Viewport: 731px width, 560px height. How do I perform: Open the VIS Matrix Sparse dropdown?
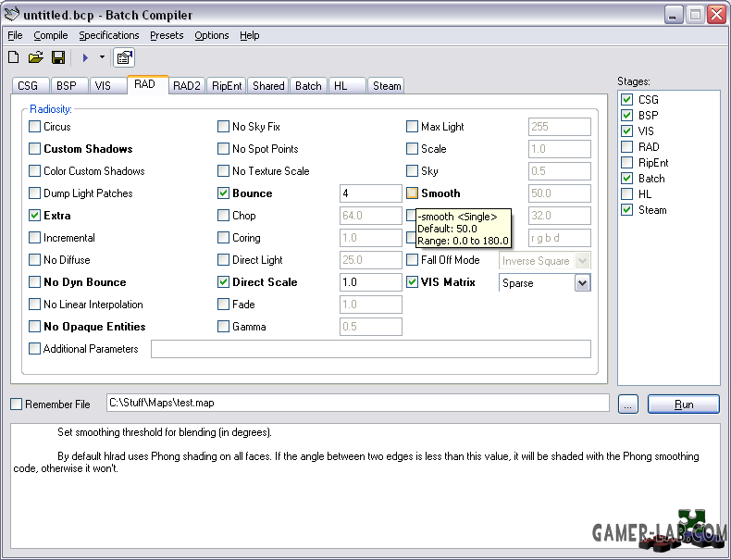coord(582,282)
